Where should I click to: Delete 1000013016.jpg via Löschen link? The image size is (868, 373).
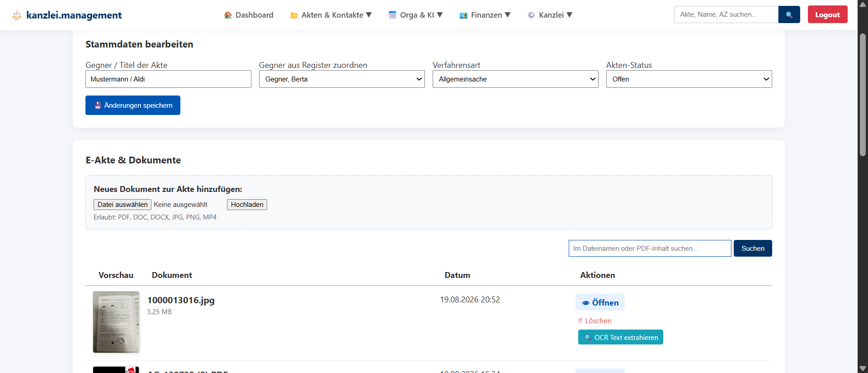pyautogui.click(x=595, y=320)
